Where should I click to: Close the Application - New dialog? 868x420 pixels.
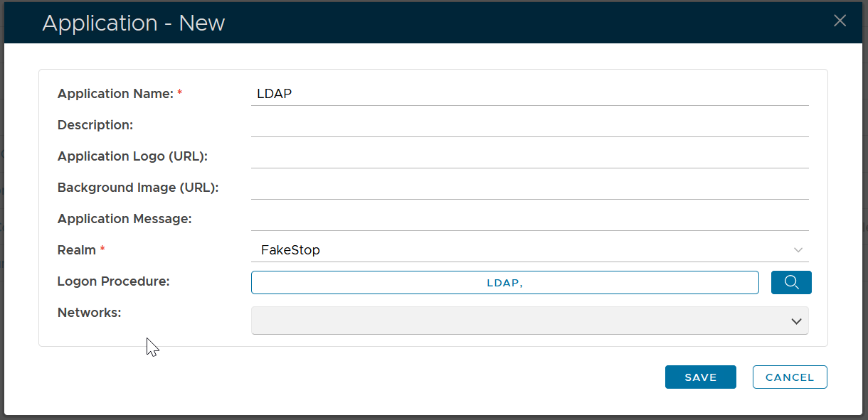[x=840, y=21]
